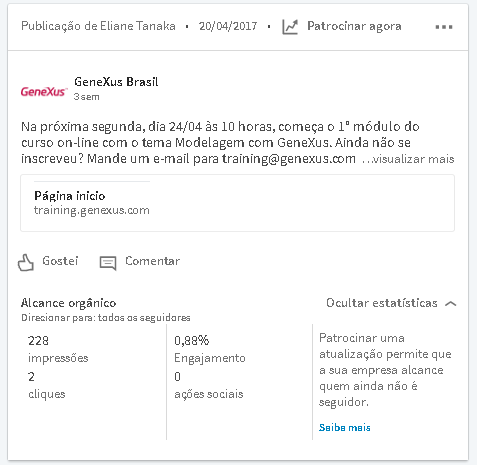Screen dimensions: 477x465
Task: Open the three-dots more options menu
Action: 444,27
